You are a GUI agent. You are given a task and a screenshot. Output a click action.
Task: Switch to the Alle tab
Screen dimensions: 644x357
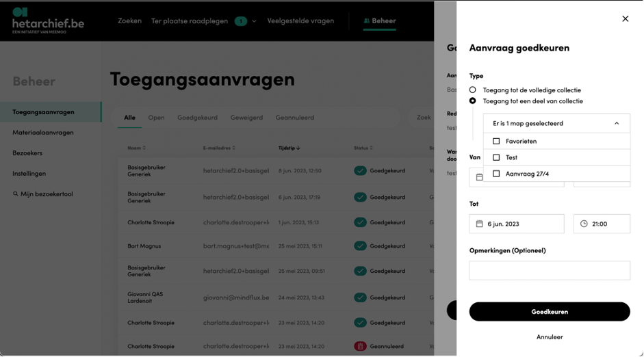pos(130,118)
